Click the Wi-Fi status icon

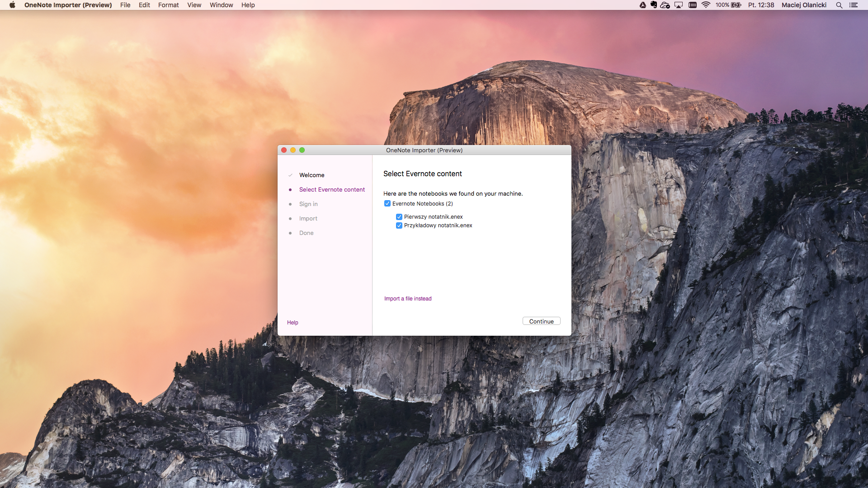706,5
